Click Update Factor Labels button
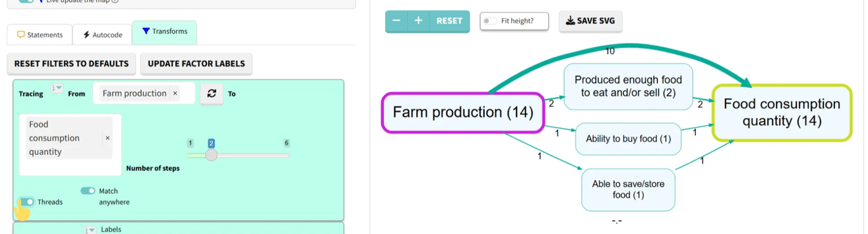 (x=196, y=63)
